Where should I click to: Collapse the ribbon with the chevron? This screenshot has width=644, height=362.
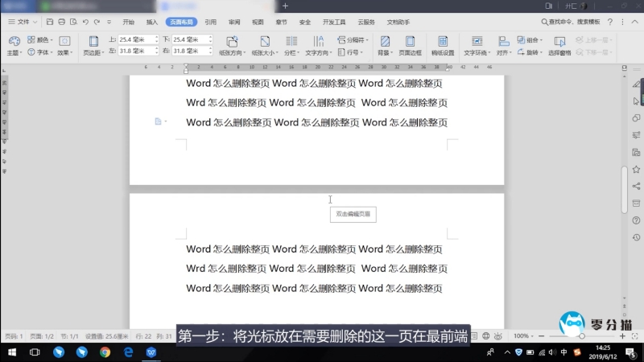tap(635, 23)
